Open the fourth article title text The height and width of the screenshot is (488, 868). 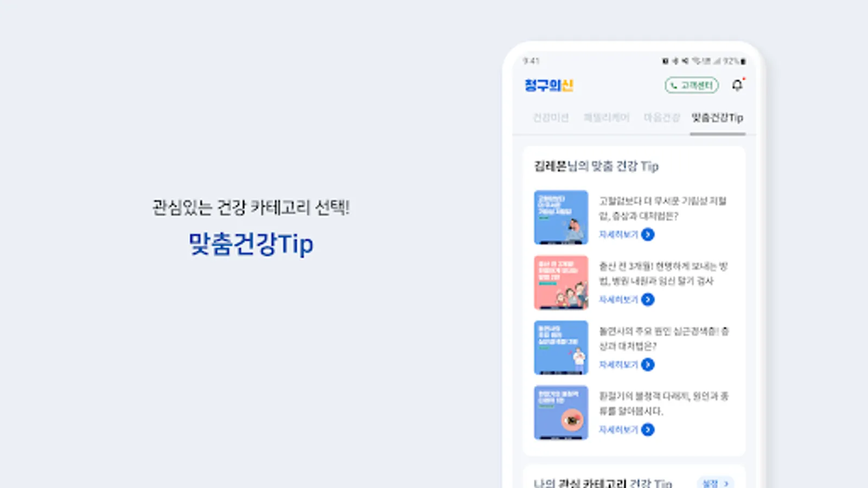point(663,403)
